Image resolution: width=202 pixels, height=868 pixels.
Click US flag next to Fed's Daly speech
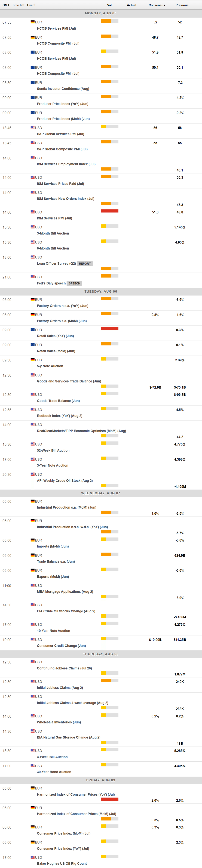click(32, 277)
